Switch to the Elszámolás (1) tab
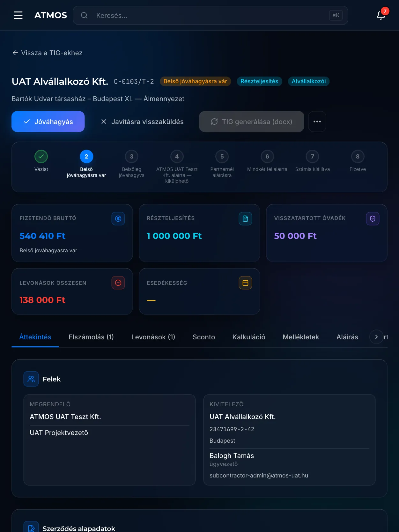The width and height of the screenshot is (399, 532). click(x=91, y=337)
